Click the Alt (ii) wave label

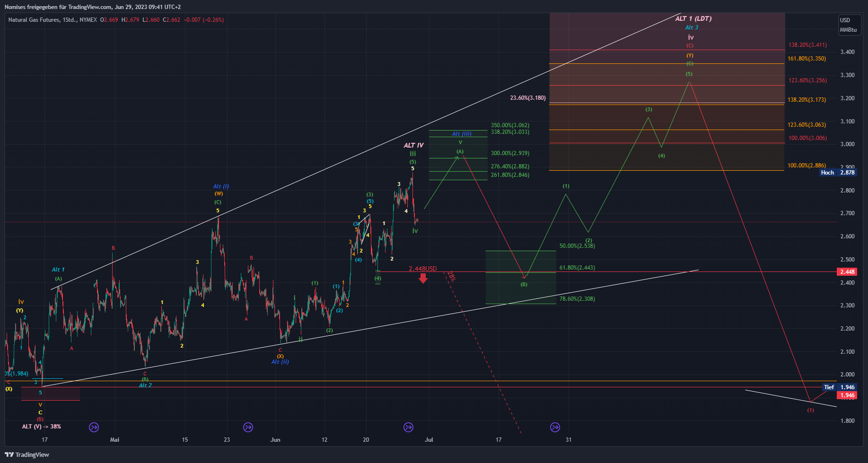coord(280,362)
